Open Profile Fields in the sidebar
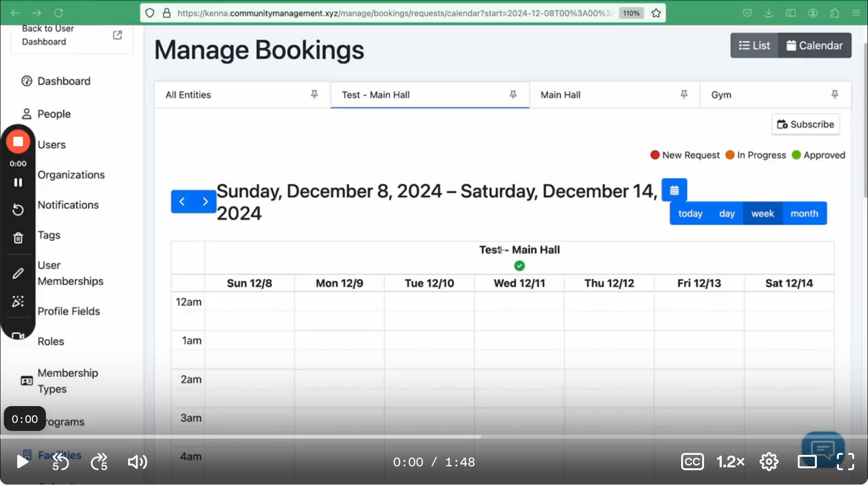 click(x=69, y=311)
